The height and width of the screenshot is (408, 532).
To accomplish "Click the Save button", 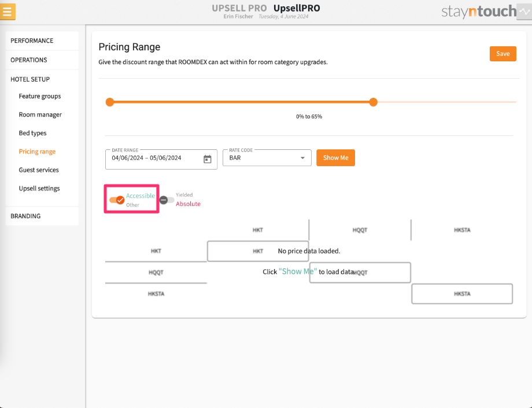I will [x=503, y=54].
